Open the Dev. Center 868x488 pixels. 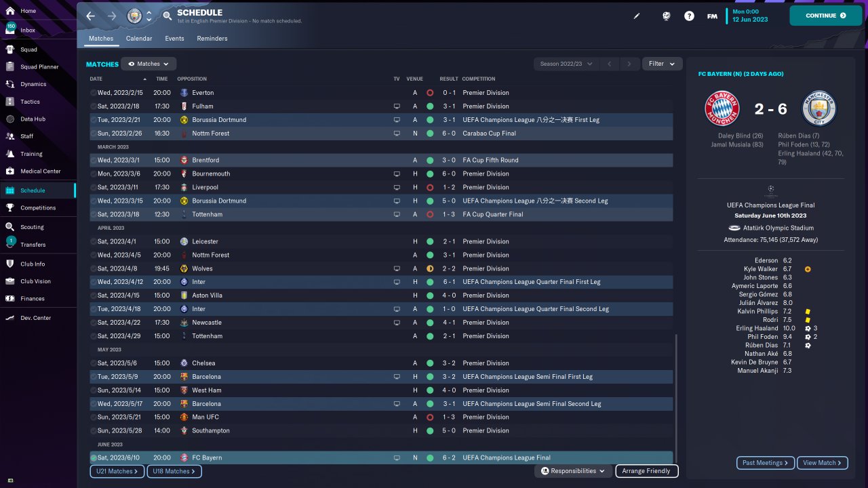click(x=35, y=318)
